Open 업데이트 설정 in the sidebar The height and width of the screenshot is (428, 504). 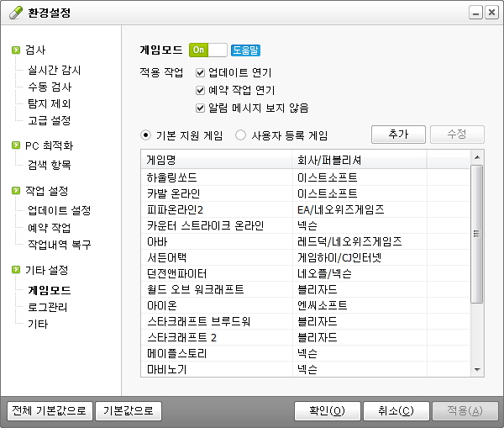point(59,210)
